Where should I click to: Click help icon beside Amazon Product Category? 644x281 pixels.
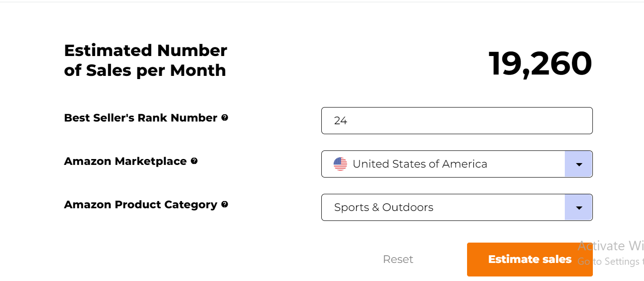(x=224, y=205)
